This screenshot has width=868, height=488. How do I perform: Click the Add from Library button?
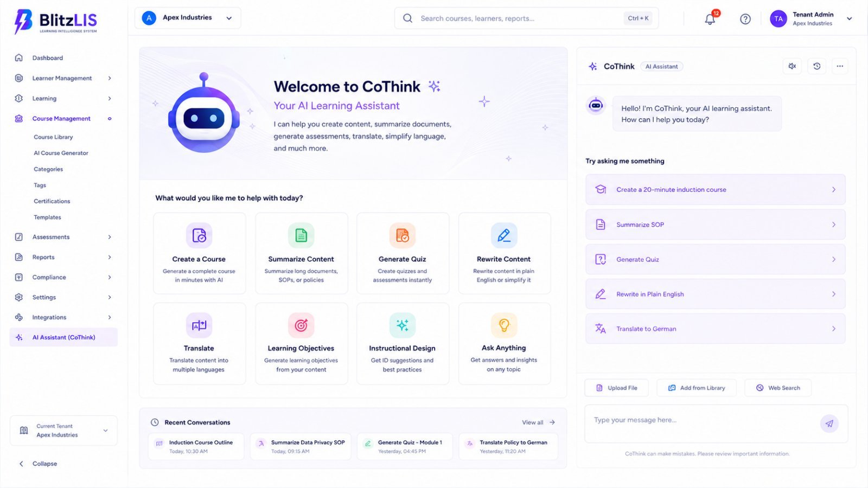pyautogui.click(x=697, y=388)
